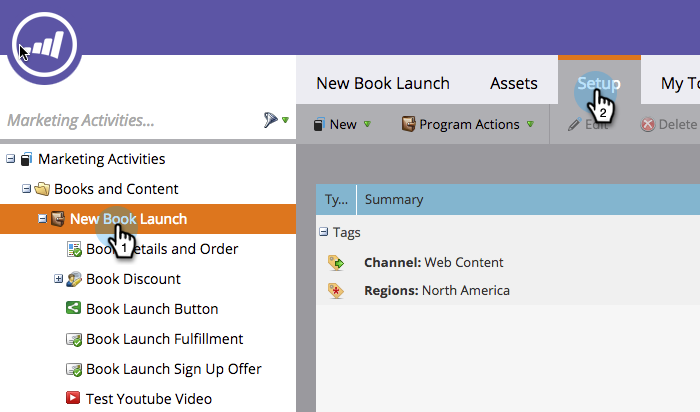Click the Regions tag icon
This screenshot has height=412, width=700.
[336, 291]
